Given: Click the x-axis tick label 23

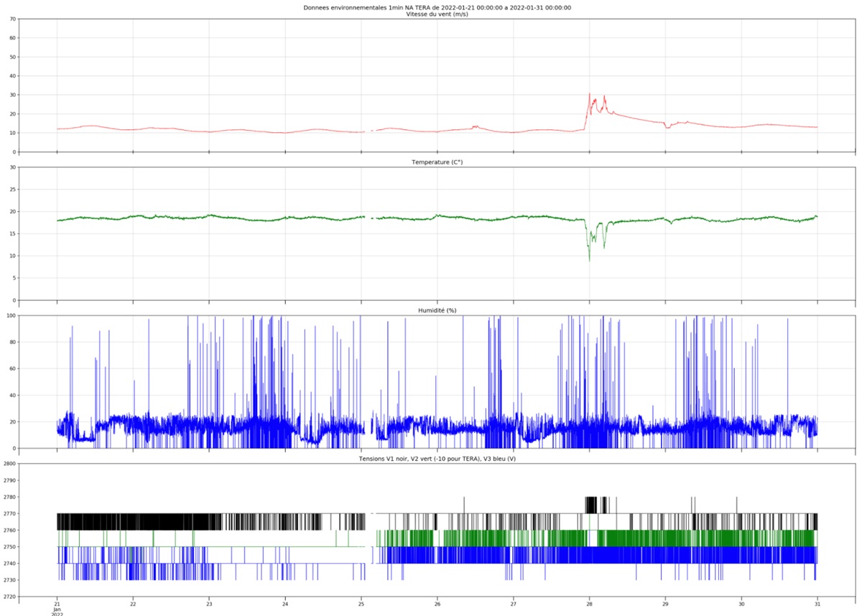Looking at the screenshot, I should coord(209,604).
